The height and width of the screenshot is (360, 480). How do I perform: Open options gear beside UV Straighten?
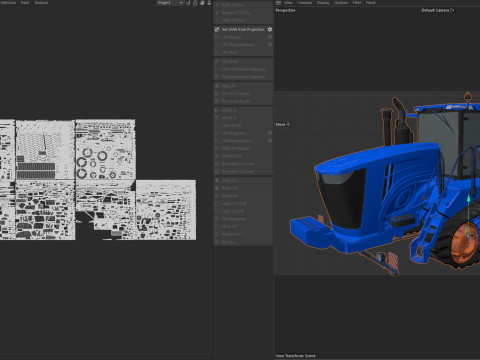click(270, 133)
